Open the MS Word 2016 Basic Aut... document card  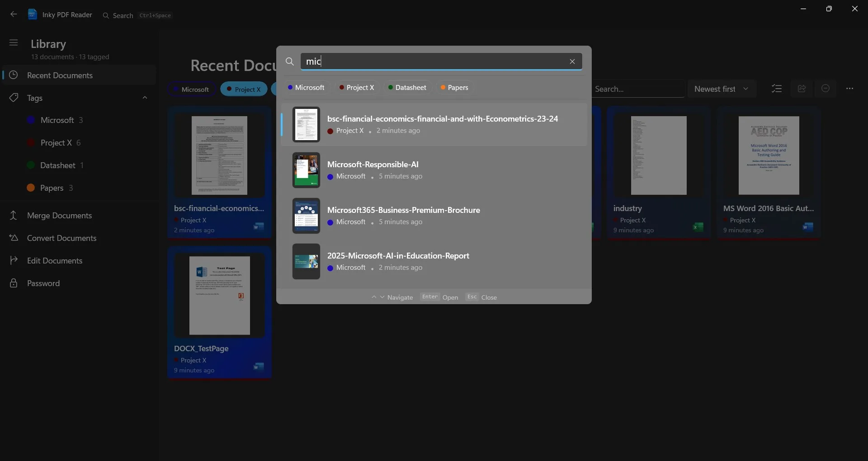769,173
